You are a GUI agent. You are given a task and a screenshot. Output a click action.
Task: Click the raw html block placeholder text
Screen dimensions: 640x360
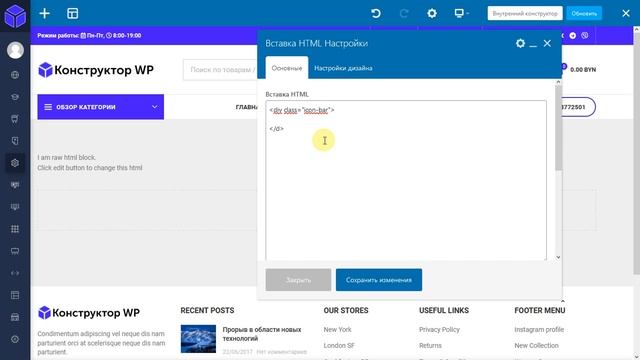pyautogui.click(x=90, y=162)
